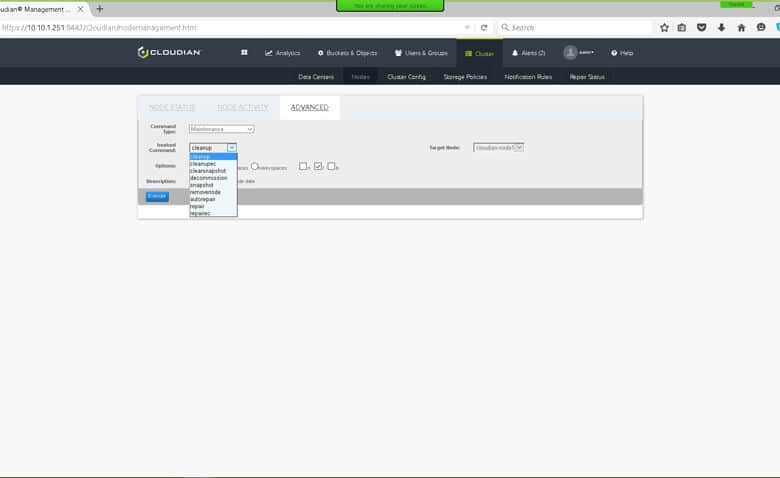Switch to Node Activity tab
The image size is (780, 478).
tap(243, 107)
